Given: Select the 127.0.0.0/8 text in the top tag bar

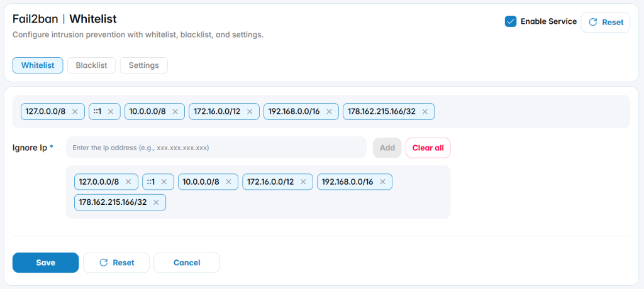Looking at the screenshot, I should pyautogui.click(x=45, y=112).
